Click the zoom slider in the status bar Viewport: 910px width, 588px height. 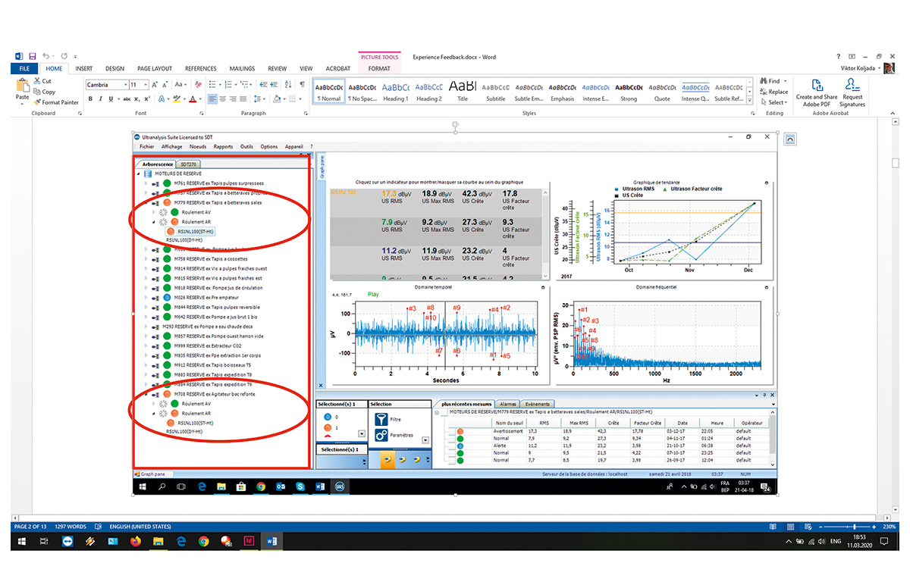click(847, 527)
